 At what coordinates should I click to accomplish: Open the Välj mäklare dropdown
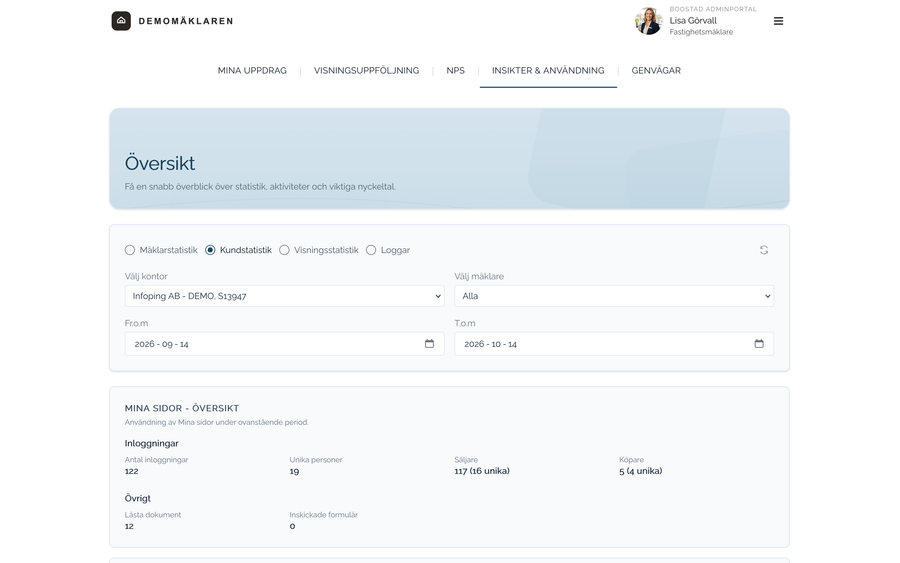click(614, 296)
